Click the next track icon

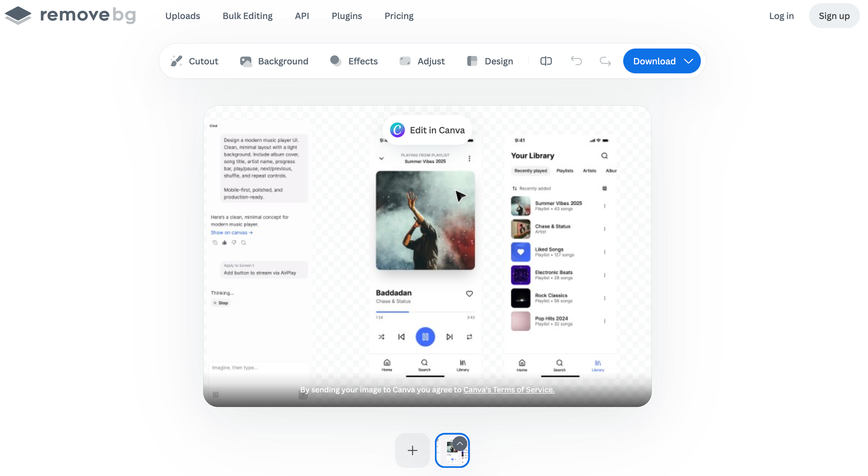tap(450, 337)
